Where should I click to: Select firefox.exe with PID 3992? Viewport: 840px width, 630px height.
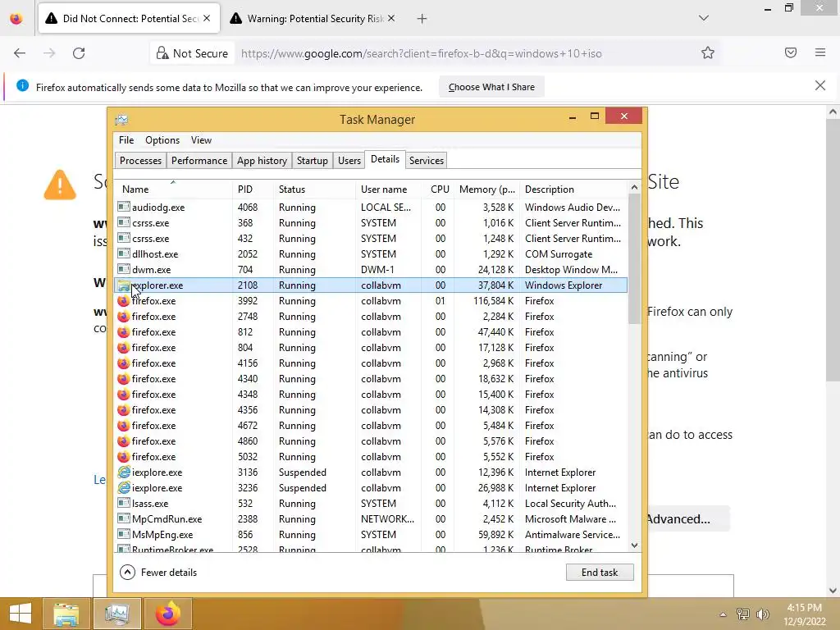371,300
